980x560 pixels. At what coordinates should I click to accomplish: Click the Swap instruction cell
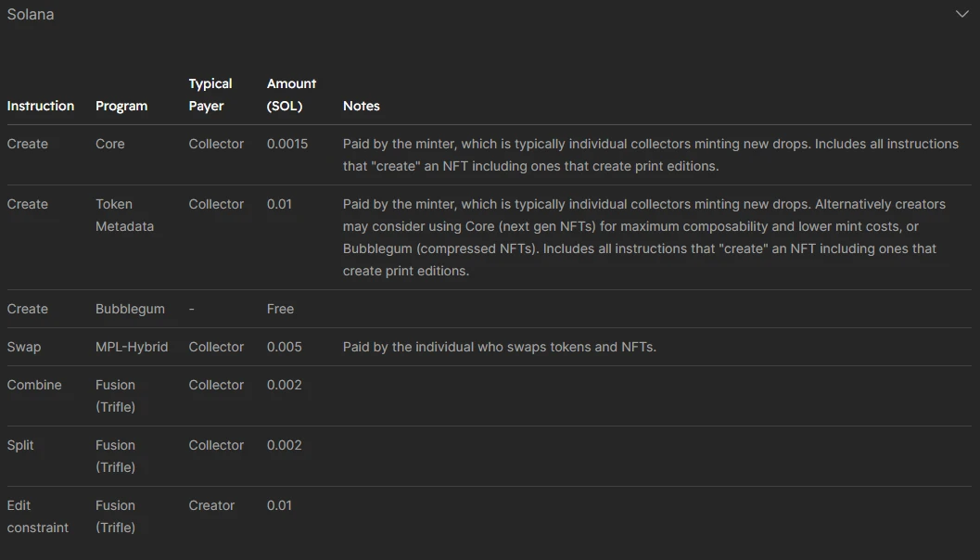24,347
